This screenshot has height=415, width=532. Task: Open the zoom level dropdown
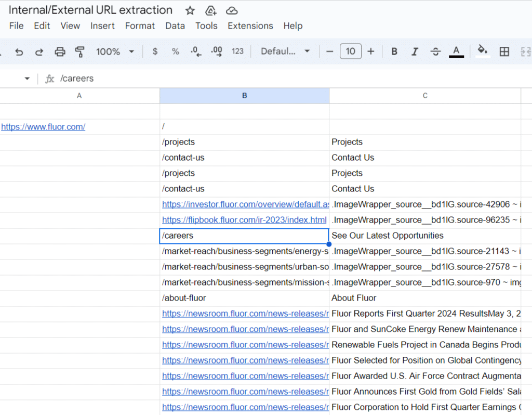pos(115,51)
